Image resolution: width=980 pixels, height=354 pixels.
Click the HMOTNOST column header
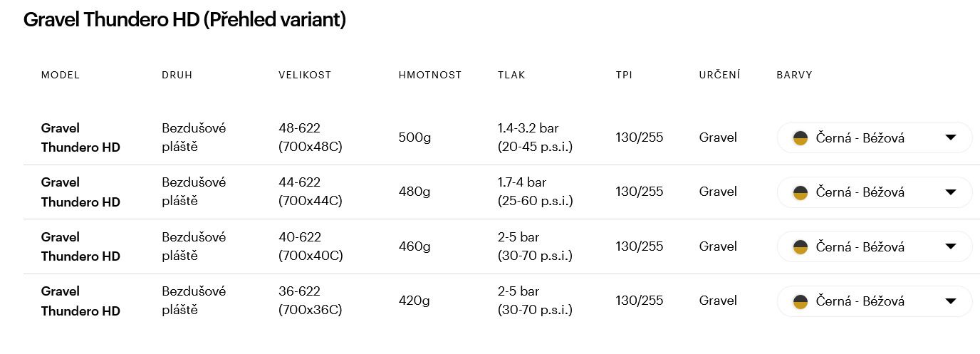[430, 75]
